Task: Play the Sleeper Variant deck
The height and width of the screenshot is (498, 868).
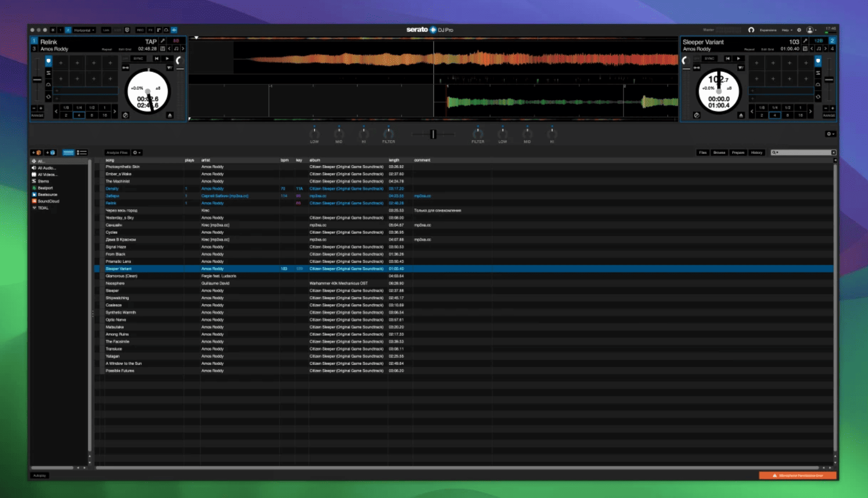Action: coord(738,58)
